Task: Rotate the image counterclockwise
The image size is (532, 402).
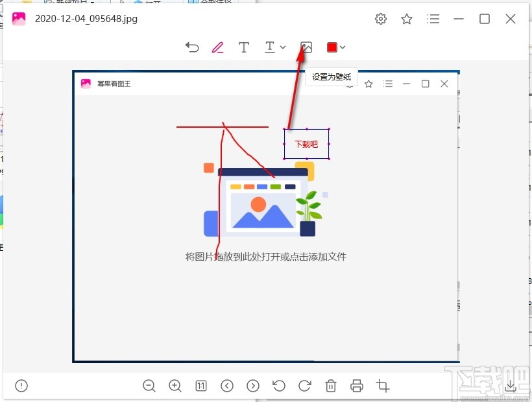Action: pos(279,386)
